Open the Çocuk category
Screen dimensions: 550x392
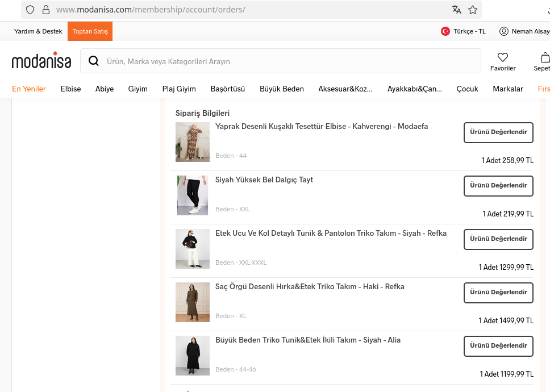[x=467, y=89]
